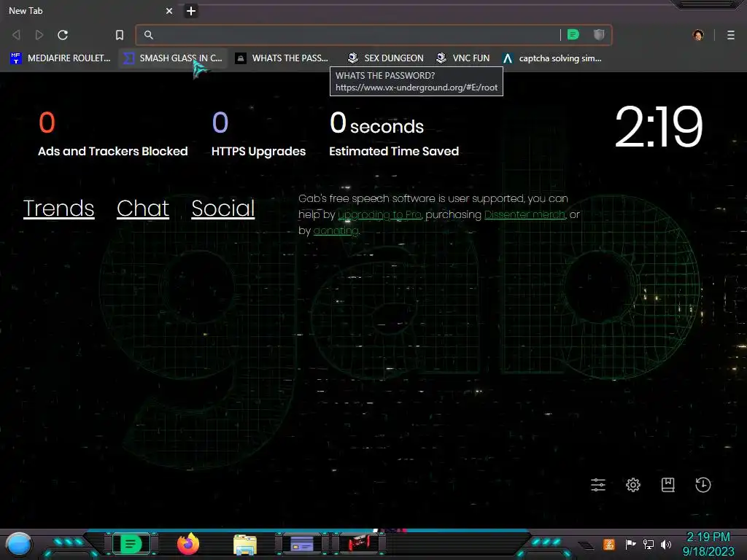This screenshot has height=560, width=747.
Task: Open the Start orb button
Action: tap(19, 544)
